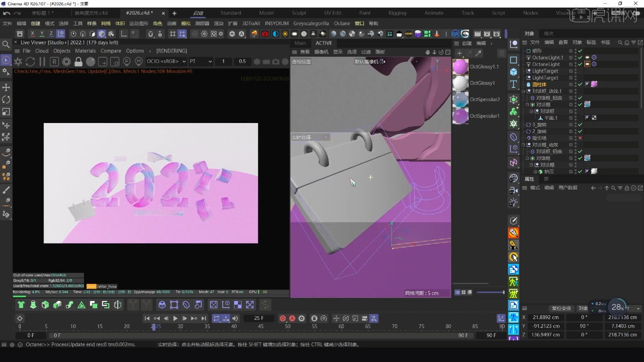Toggle timeline sound speaker icon
Viewport: 644px width, 362px height.
coord(235,318)
